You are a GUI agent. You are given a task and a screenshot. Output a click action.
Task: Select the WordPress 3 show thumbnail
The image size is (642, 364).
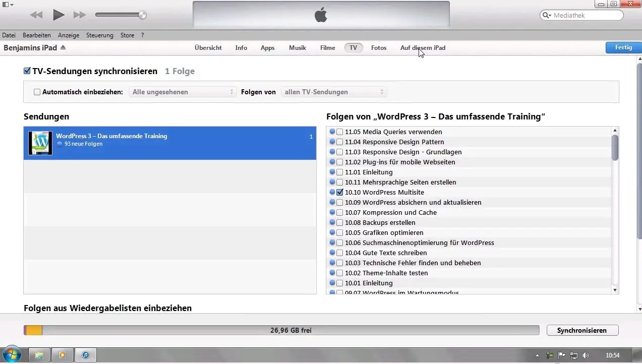pos(40,143)
